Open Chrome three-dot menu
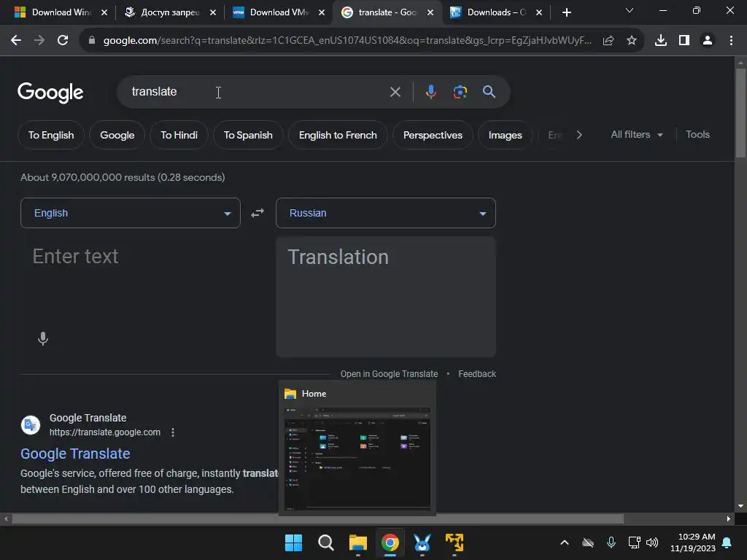This screenshot has width=747, height=560. pos(731,41)
